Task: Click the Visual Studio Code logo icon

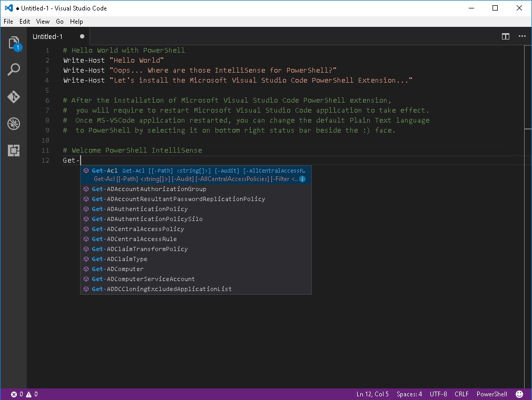Action: click(9, 8)
